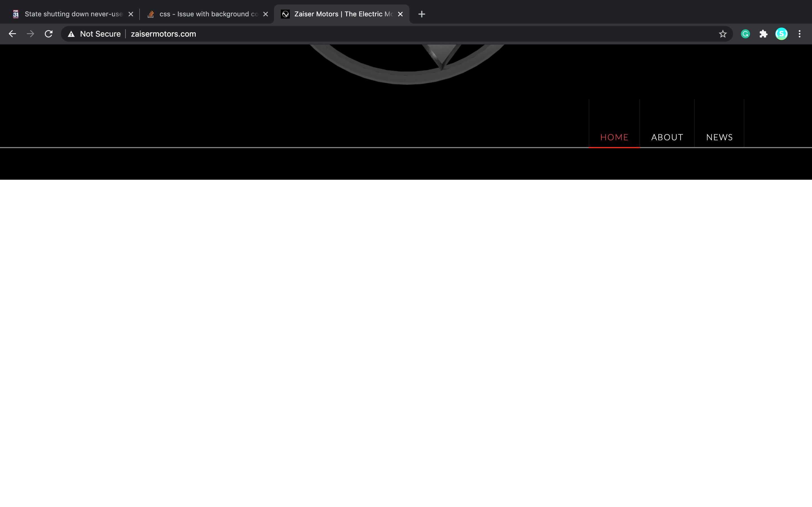Bookmark page with star icon
Image resolution: width=812 pixels, height=507 pixels.
point(723,34)
